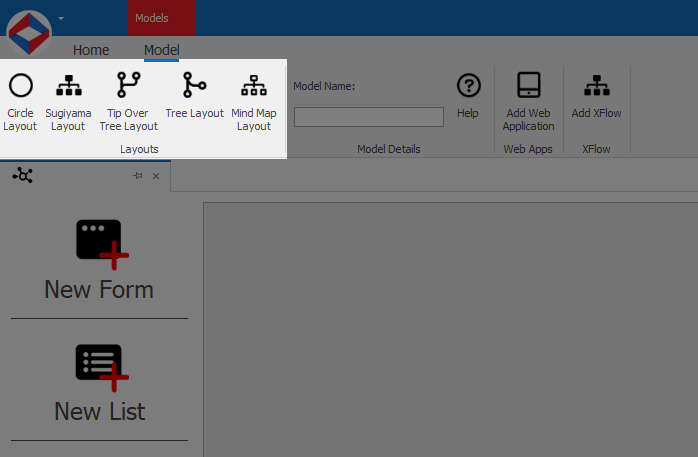698x457 pixels.
Task: Apply the Mind Map Layout
Action: click(x=254, y=102)
